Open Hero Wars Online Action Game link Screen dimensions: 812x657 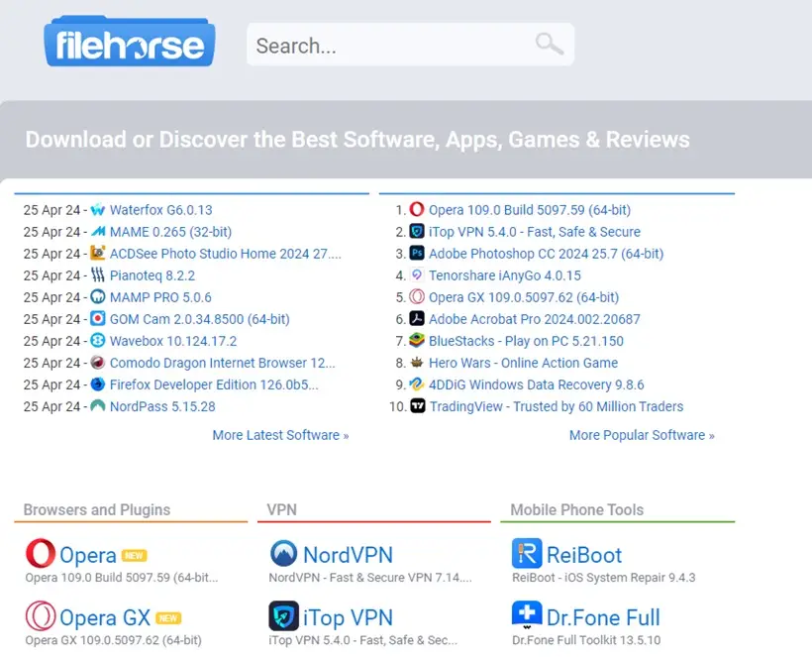(x=524, y=362)
